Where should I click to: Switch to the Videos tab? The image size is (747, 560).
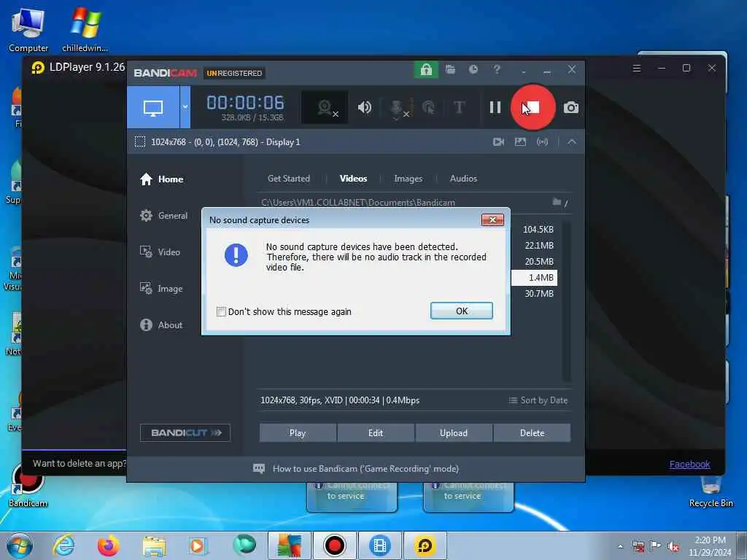(354, 179)
